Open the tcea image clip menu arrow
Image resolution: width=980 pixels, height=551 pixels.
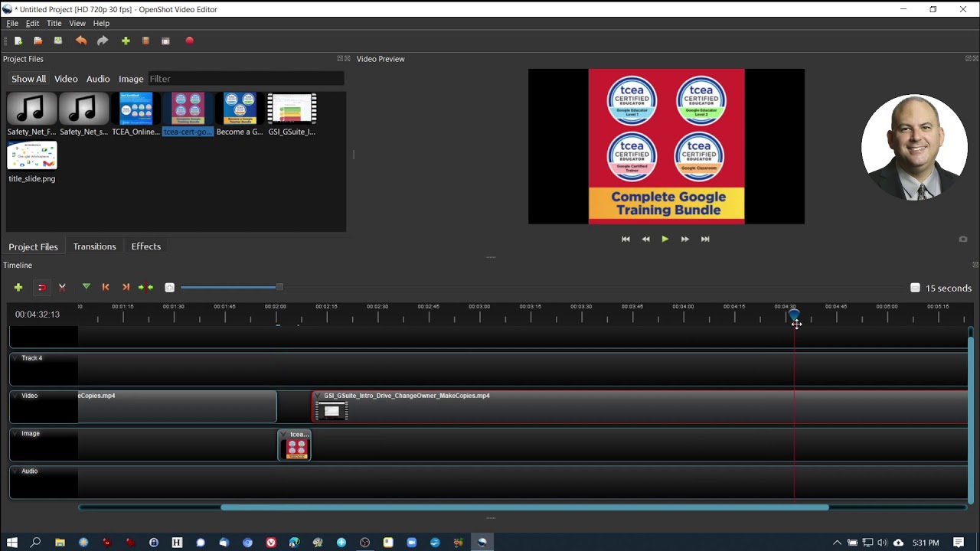285,435
